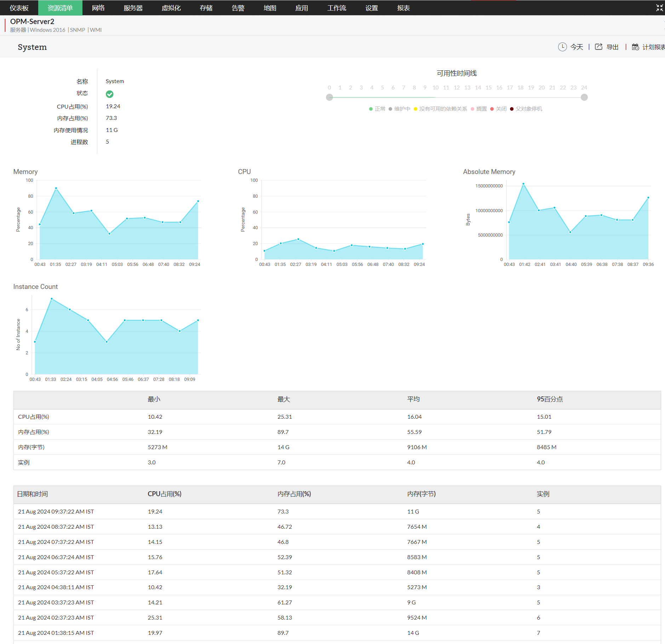The width and height of the screenshot is (665, 644).
Task: Click the row 21 Aug 2024 09:37:22 AM IST
Action: pos(337,511)
